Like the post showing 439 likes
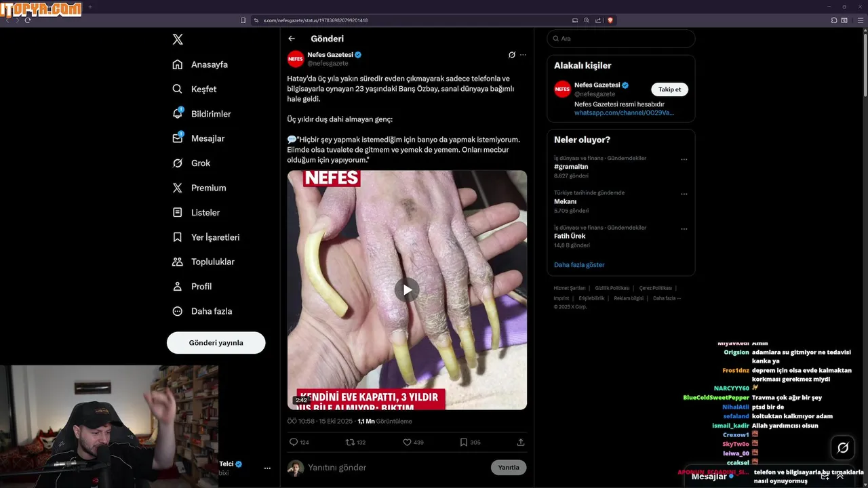Screen dimensions: 868x488 407,442
